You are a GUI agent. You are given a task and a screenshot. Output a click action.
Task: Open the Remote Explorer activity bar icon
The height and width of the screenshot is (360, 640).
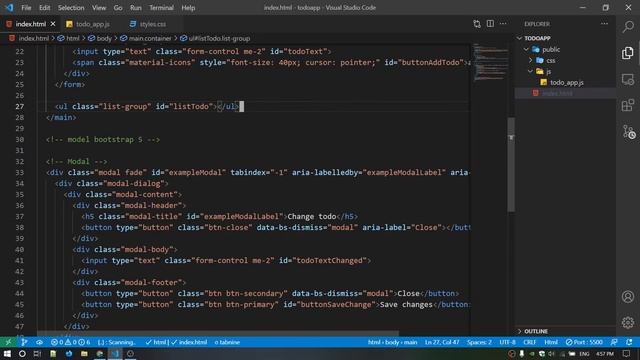coord(628,79)
